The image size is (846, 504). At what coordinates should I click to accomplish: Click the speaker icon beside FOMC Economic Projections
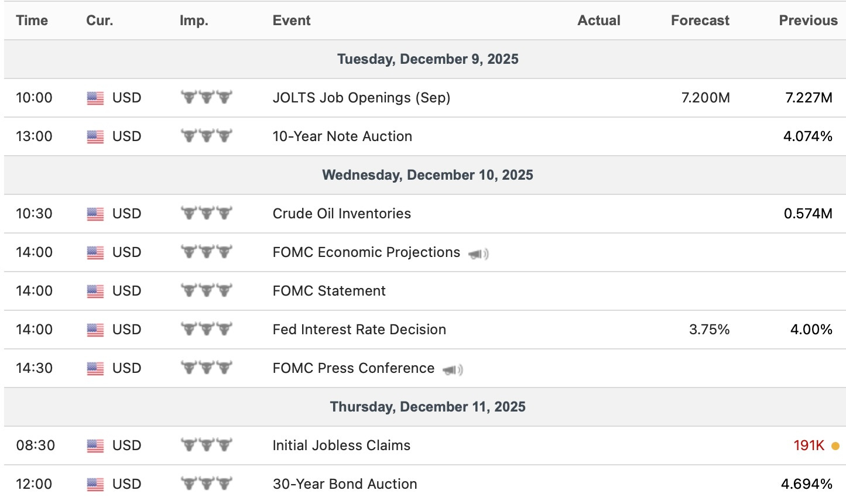coord(478,253)
